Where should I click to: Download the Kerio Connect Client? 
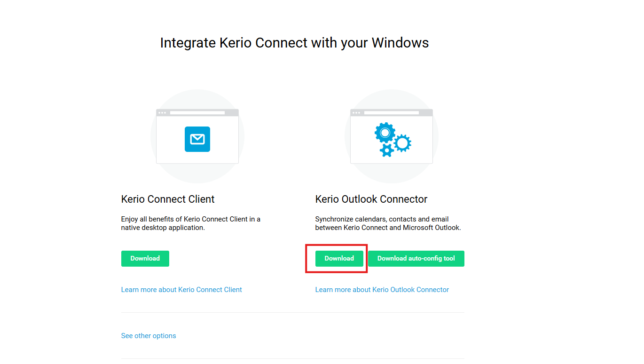[145, 259]
